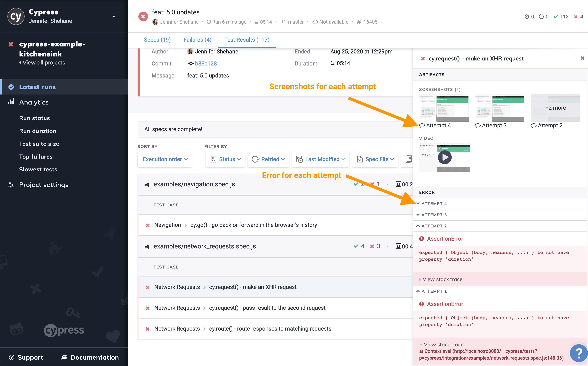Click the Cypress logo avatar icon
Screen dimensions: 588x366
point(16,16)
